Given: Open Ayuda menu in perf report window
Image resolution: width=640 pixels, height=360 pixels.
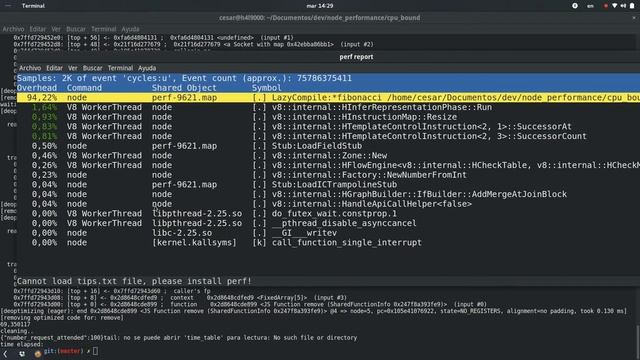Looking at the screenshot, I should pos(147,68).
